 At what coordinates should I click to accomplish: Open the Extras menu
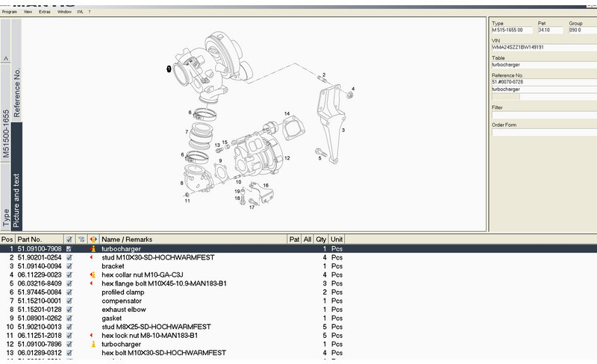click(45, 12)
